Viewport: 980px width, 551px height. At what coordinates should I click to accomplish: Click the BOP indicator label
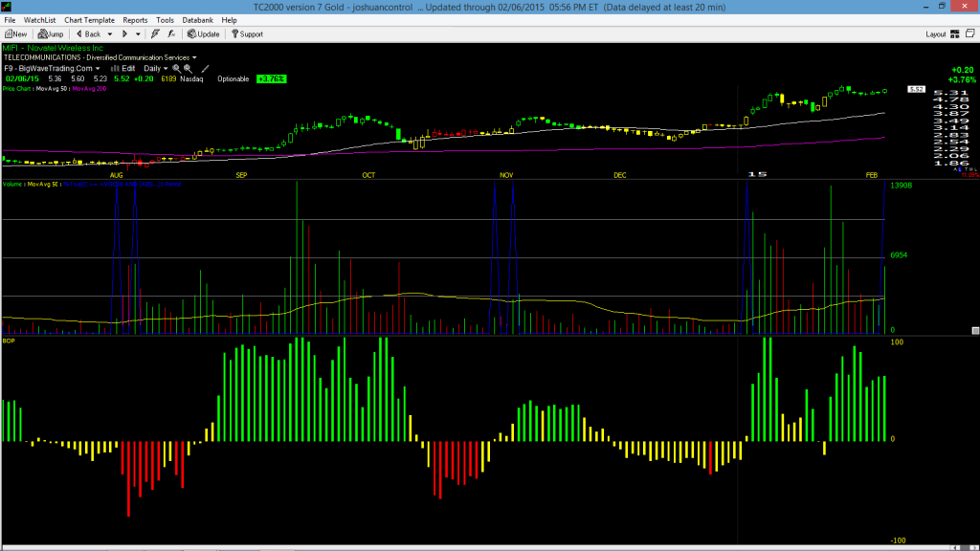tap(9, 342)
